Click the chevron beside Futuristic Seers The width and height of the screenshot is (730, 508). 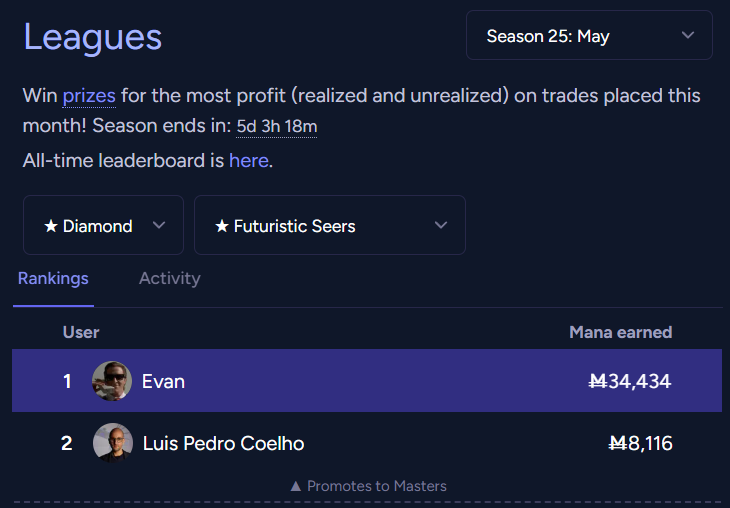click(440, 225)
